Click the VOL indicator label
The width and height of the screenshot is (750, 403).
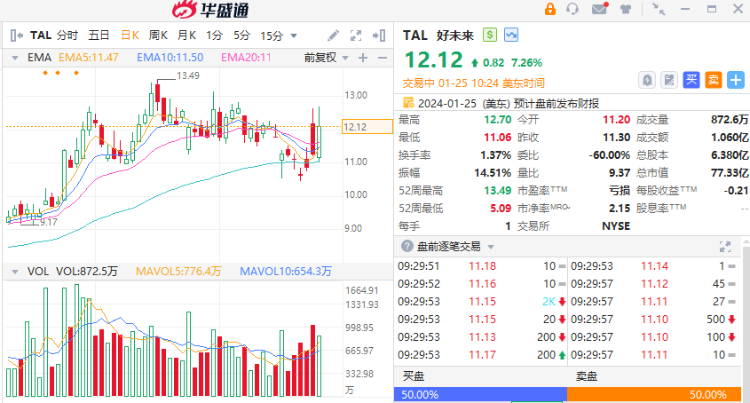38,272
